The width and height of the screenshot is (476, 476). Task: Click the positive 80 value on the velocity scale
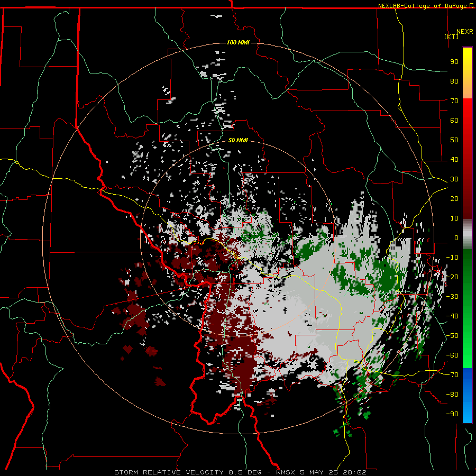tap(454, 81)
